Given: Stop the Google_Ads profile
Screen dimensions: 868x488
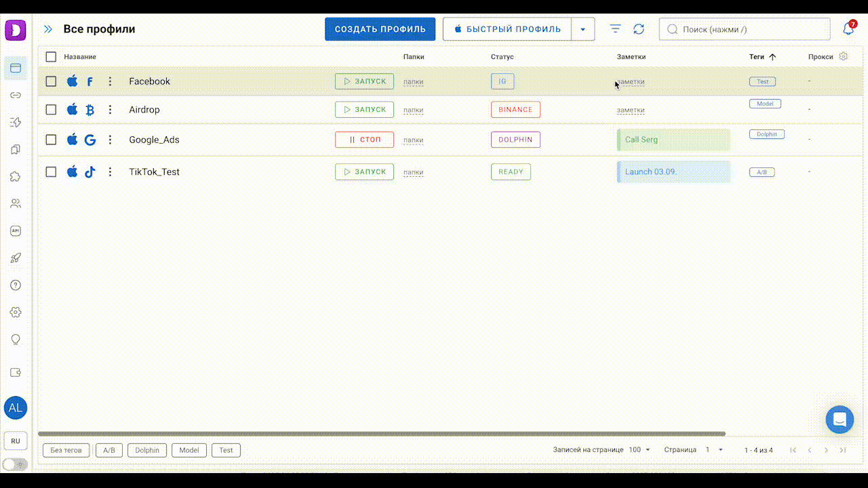Looking at the screenshot, I should 364,140.
